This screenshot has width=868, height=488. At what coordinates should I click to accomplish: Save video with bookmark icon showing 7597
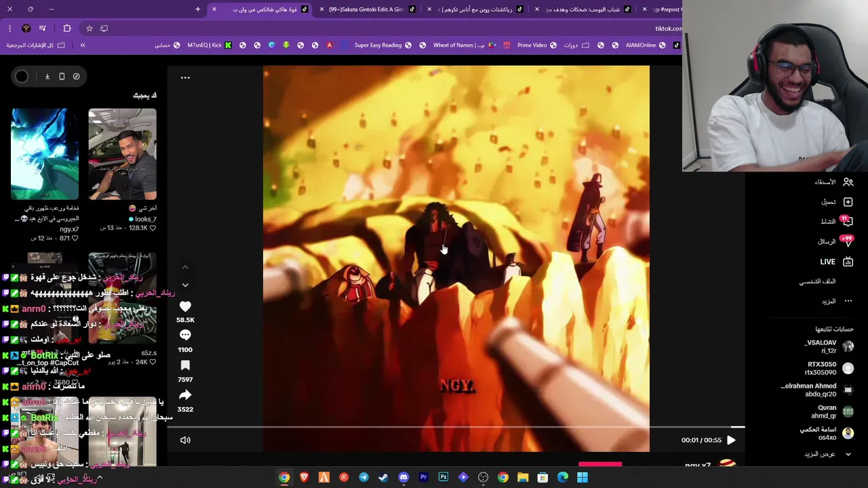pyautogui.click(x=185, y=365)
